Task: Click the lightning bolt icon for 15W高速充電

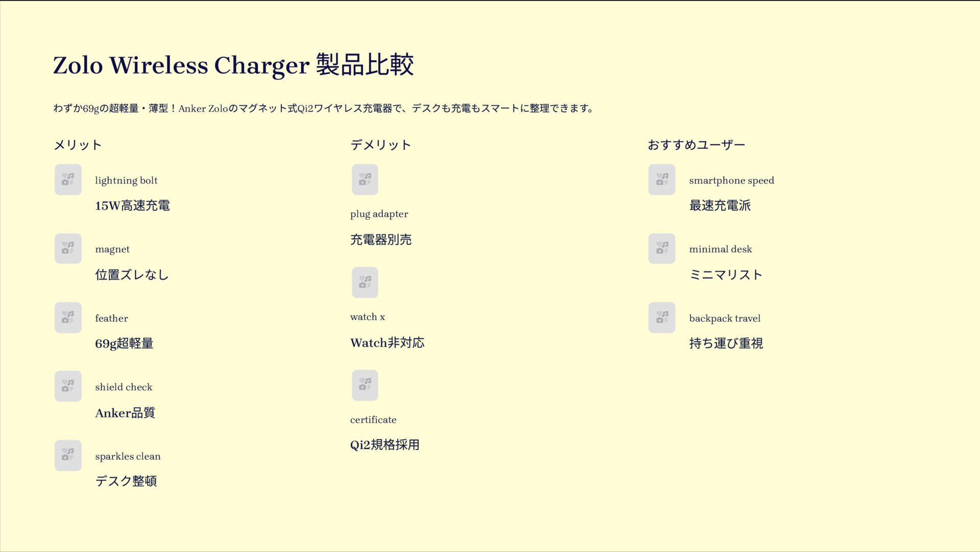Action: pos(68,180)
